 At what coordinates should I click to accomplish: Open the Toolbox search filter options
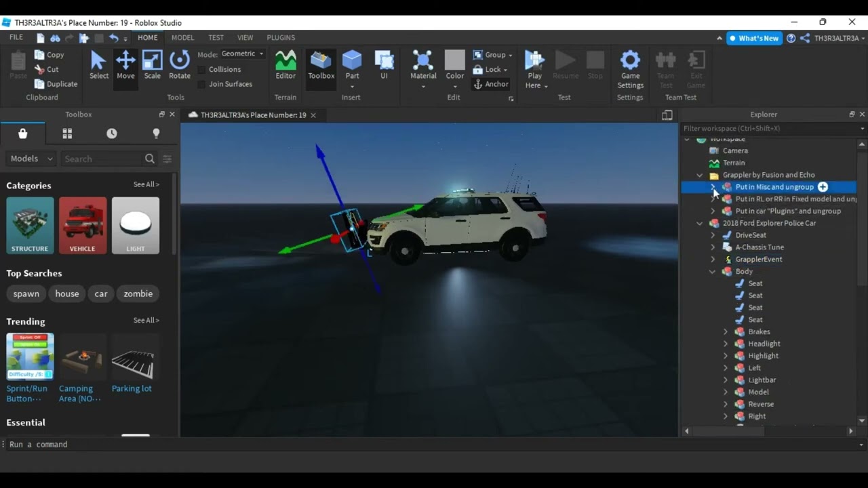[x=167, y=159]
